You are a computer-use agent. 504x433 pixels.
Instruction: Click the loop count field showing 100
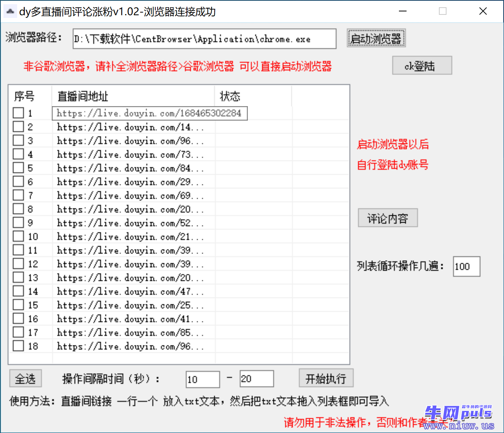point(467,266)
